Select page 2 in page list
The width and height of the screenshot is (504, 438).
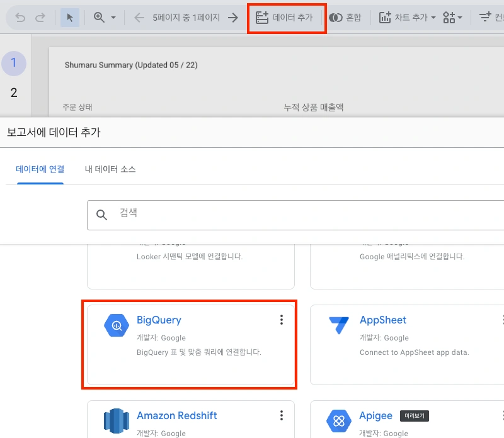(x=14, y=93)
